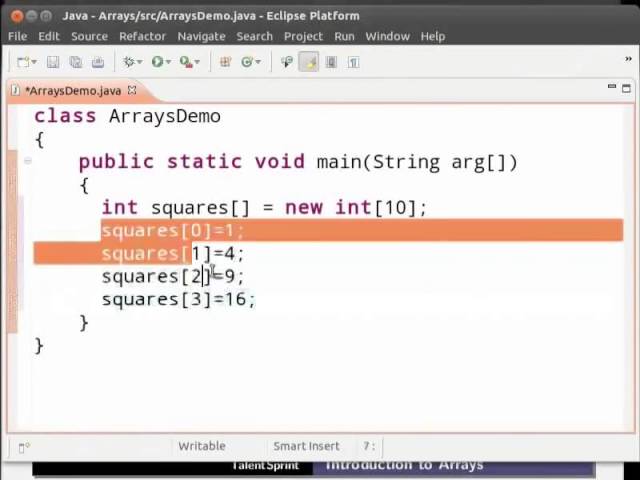Click the 'static' keyword in main method

point(204,162)
